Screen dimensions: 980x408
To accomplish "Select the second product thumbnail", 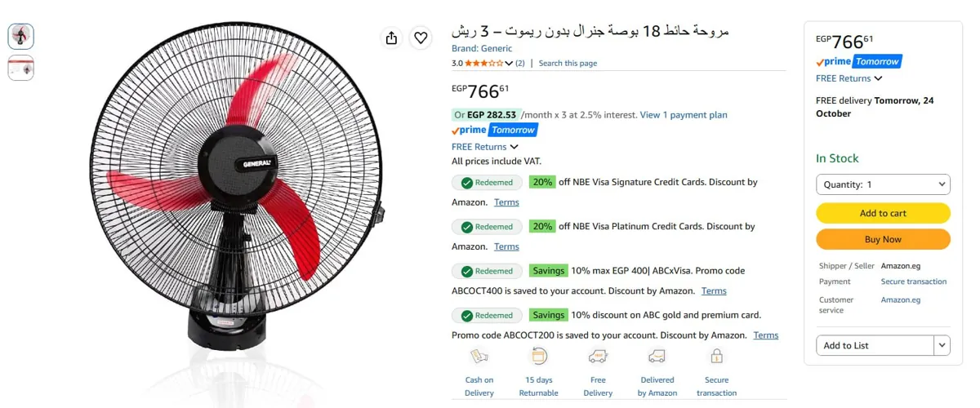I will [21, 68].
